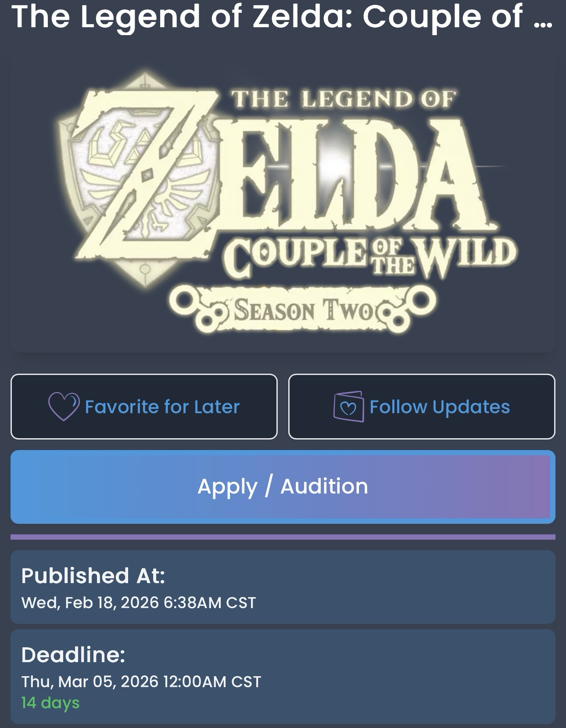Select the Deadline info card
The width and height of the screenshot is (566, 728).
(x=283, y=676)
